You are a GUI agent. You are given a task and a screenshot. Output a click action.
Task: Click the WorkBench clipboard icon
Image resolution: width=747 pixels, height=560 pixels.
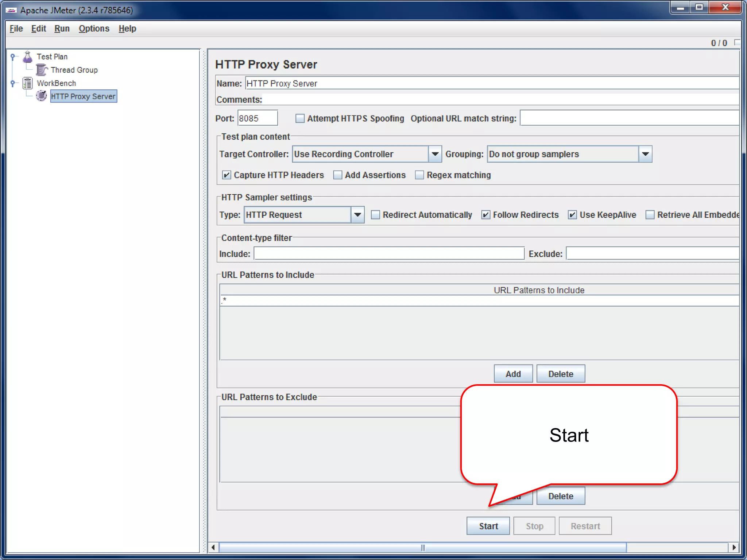tap(28, 83)
